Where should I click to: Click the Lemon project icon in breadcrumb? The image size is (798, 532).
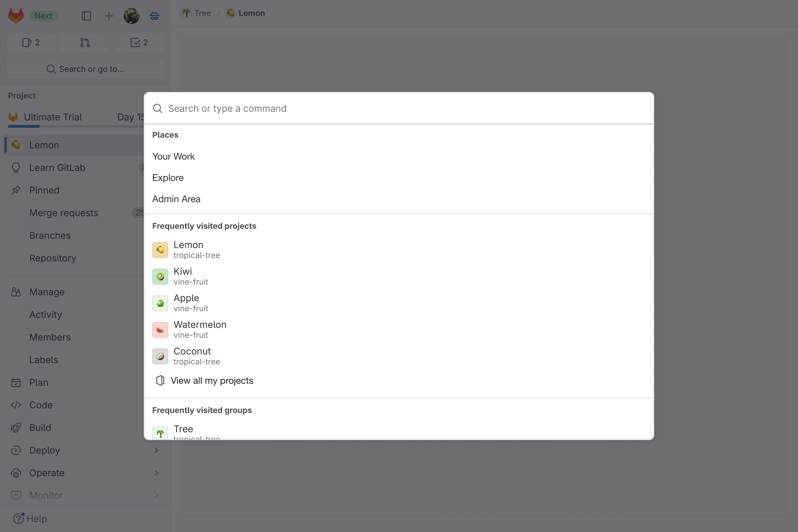click(231, 13)
